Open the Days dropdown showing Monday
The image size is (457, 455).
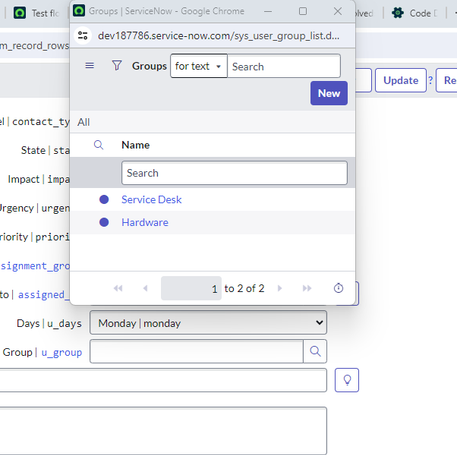click(x=208, y=323)
